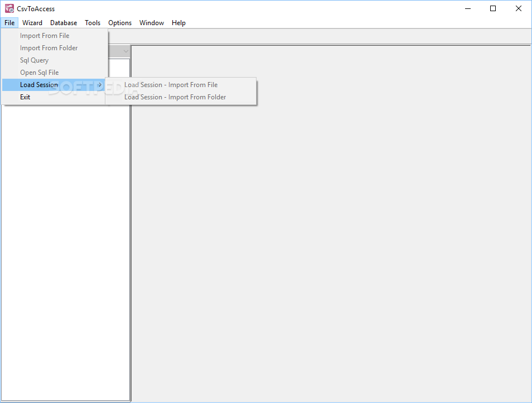Choose Import From Folder in File menu
The image size is (532, 403).
(54, 48)
